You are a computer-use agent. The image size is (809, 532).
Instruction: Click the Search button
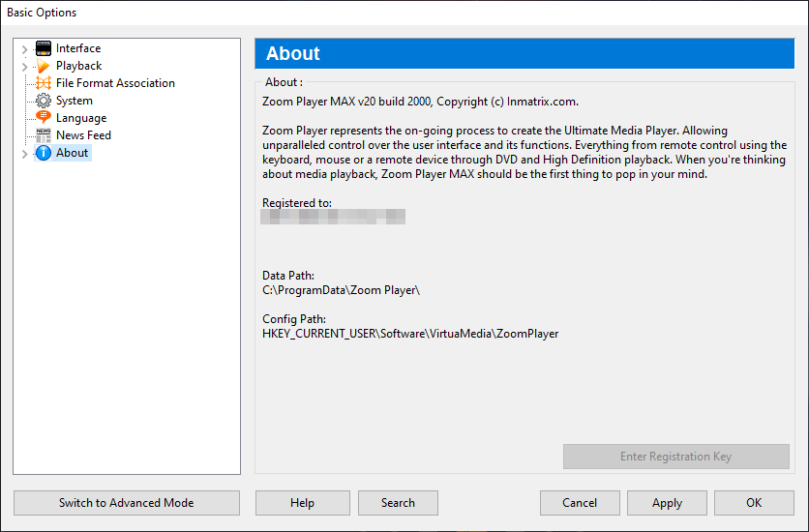[x=398, y=503]
